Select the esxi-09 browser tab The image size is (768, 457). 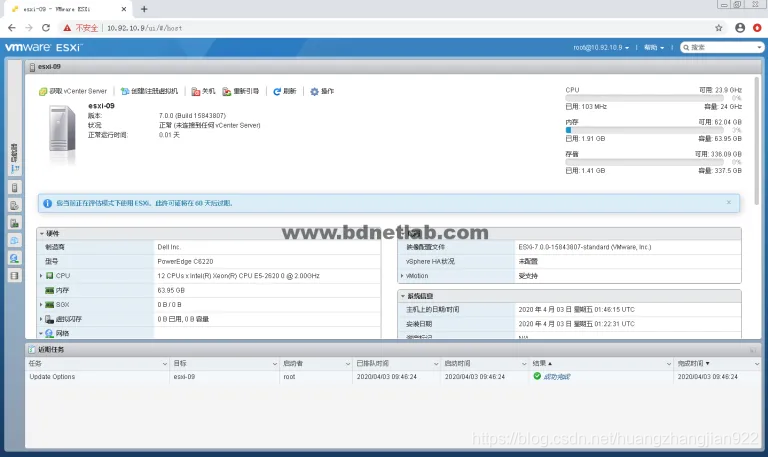point(69,9)
